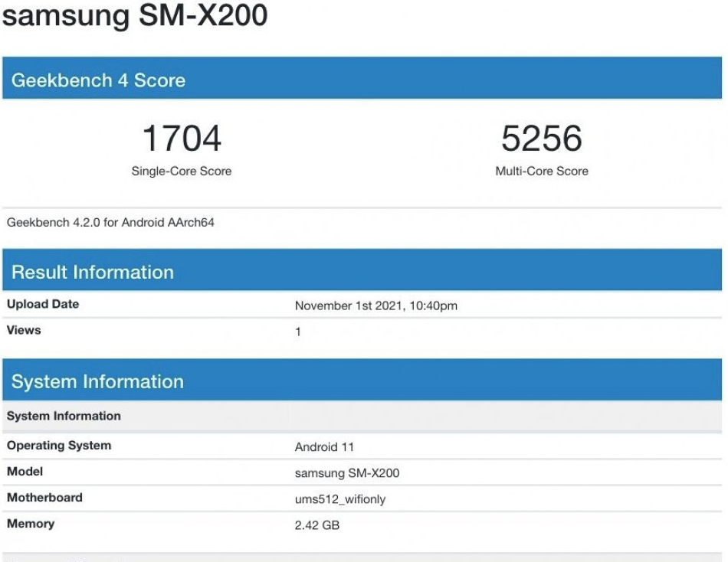Click the Views row label
The height and width of the screenshot is (562, 728).
pyautogui.click(x=24, y=330)
